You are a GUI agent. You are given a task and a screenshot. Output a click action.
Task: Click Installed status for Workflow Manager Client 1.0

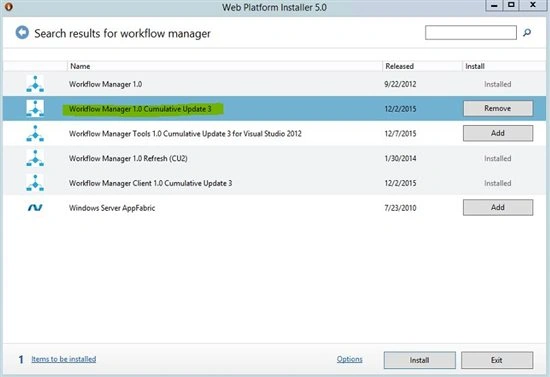[x=498, y=183]
